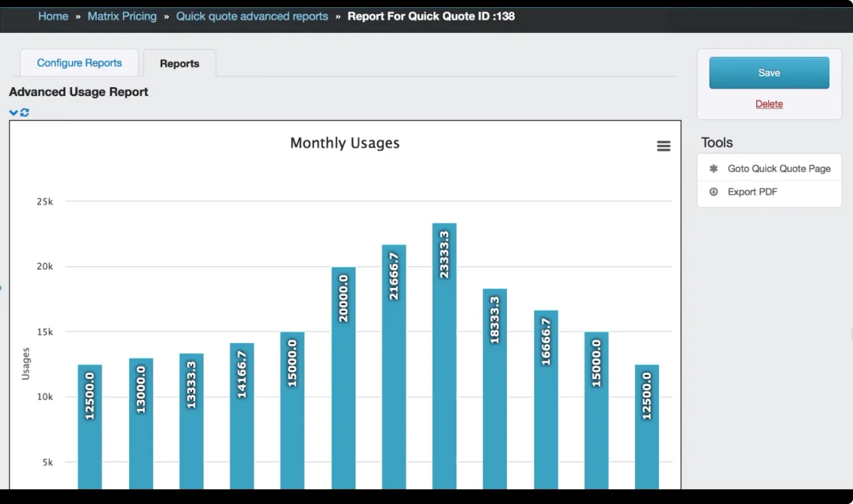
Task: Open the chart context menu hamburger icon
Action: (664, 146)
